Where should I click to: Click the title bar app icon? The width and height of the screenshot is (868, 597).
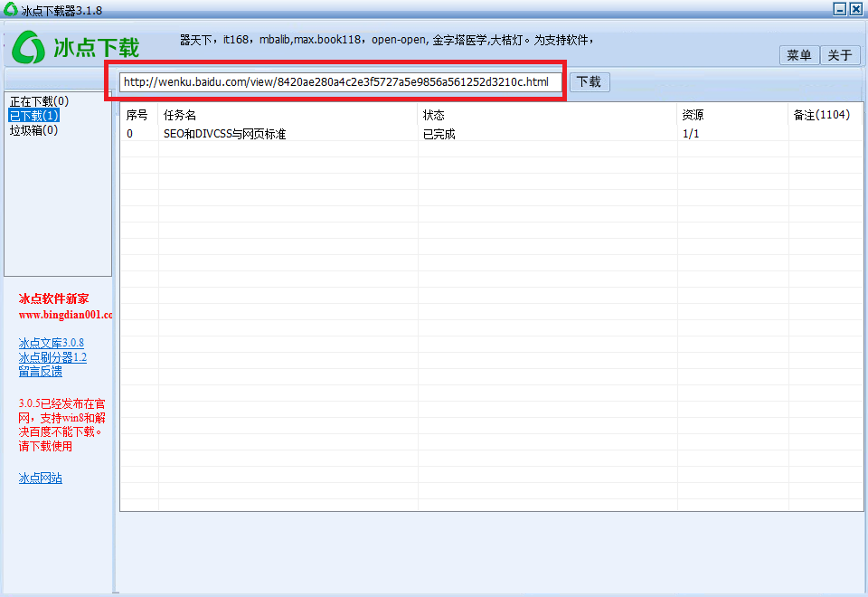click(x=11, y=9)
